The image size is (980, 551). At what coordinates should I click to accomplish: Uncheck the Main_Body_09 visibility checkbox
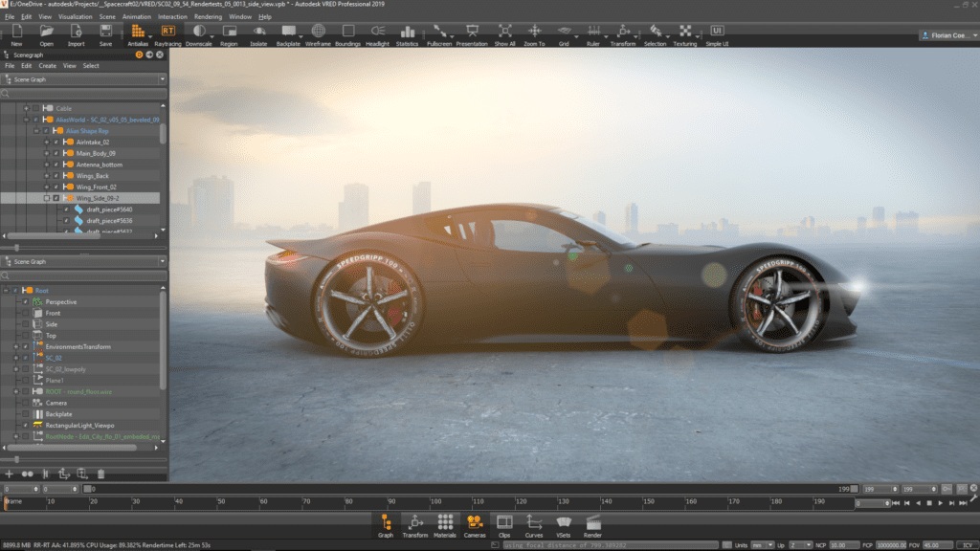pyautogui.click(x=56, y=153)
